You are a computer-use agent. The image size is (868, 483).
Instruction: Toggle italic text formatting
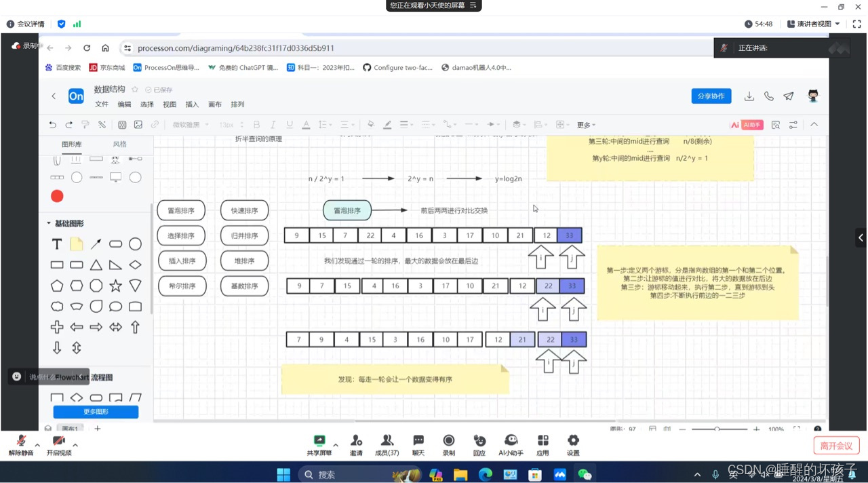273,125
